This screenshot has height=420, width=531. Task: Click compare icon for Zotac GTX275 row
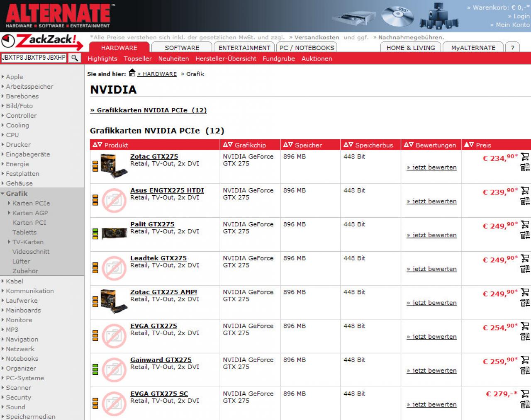click(x=525, y=167)
